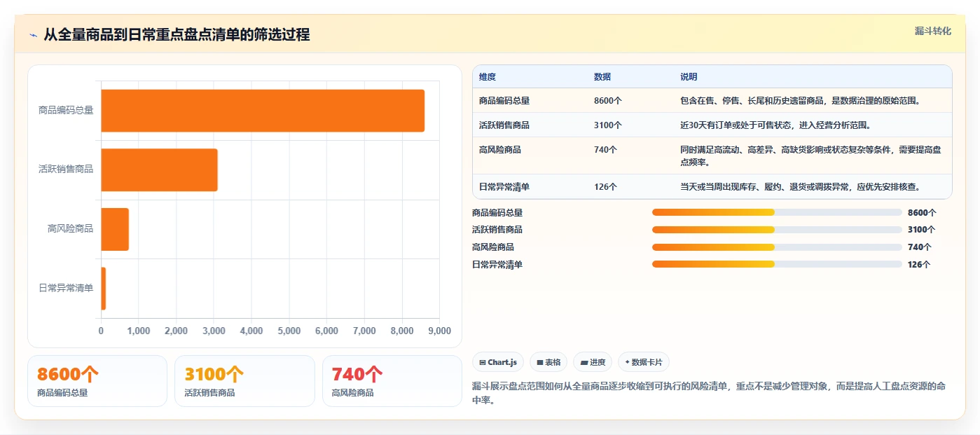Click chart y-axis label 商品编码总量
This screenshot has width=980, height=435.
[66, 111]
